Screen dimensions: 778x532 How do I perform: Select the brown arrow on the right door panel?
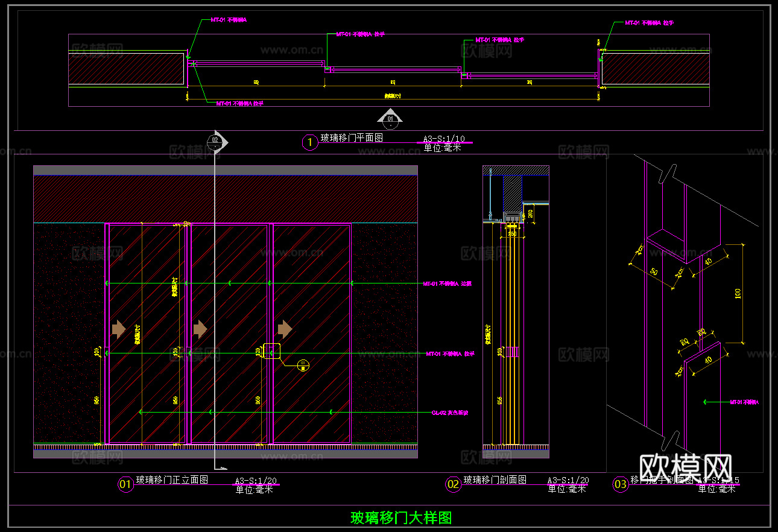coord(285,329)
